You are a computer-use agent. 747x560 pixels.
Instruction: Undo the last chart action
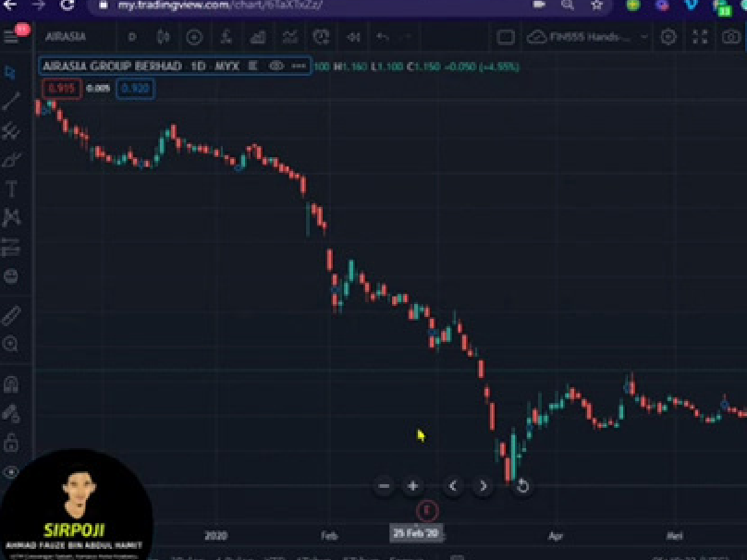point(383,37)
